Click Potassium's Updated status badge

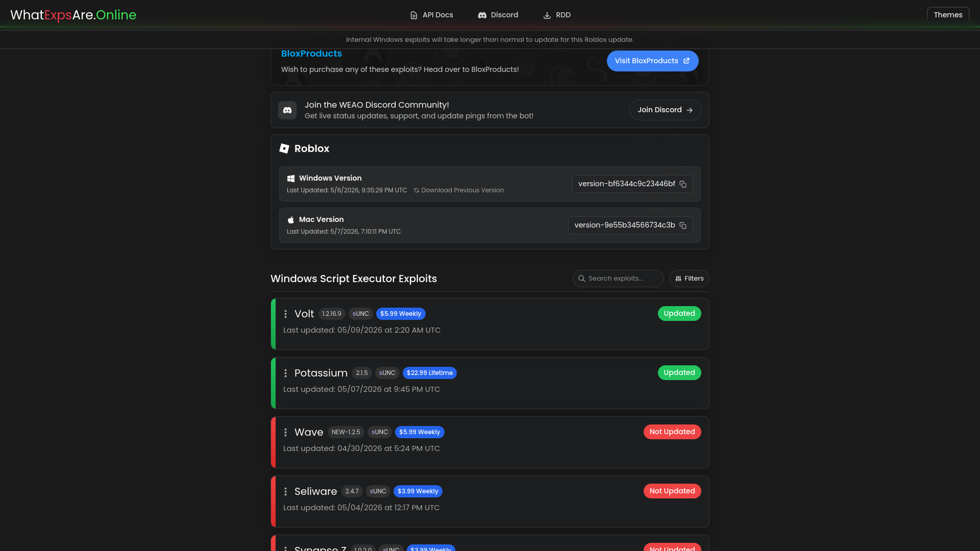(x=679, y=372)
